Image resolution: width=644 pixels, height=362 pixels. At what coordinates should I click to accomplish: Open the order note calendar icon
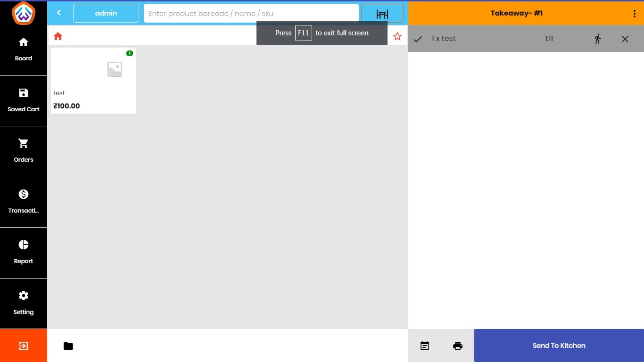point(425,346)
